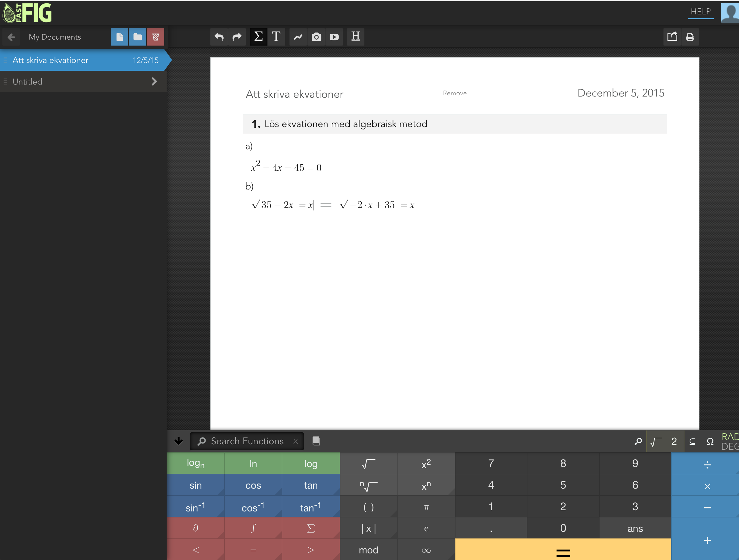Switch to Omega Greek symbols keypad
Viewport: 739px width, 560px height.
[710, 441]
